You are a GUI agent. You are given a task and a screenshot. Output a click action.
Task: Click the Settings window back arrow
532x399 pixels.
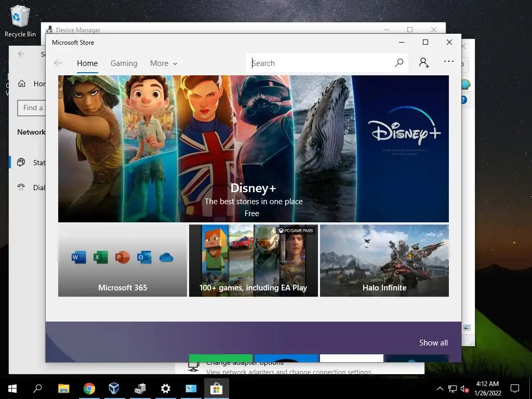point(21,54)
